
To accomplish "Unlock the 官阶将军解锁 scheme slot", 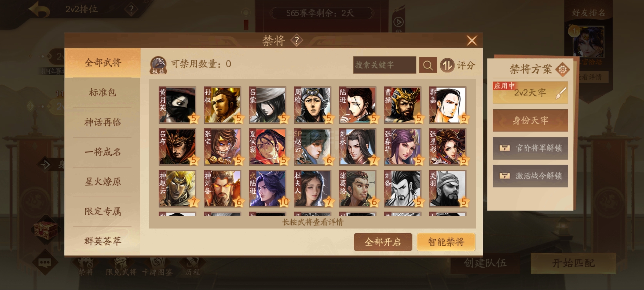I will tap(530, 148).
